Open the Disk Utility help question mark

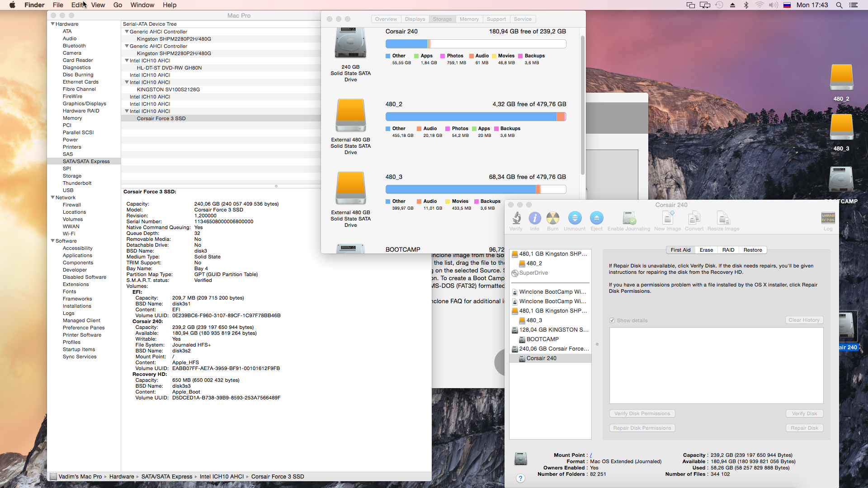520,479
